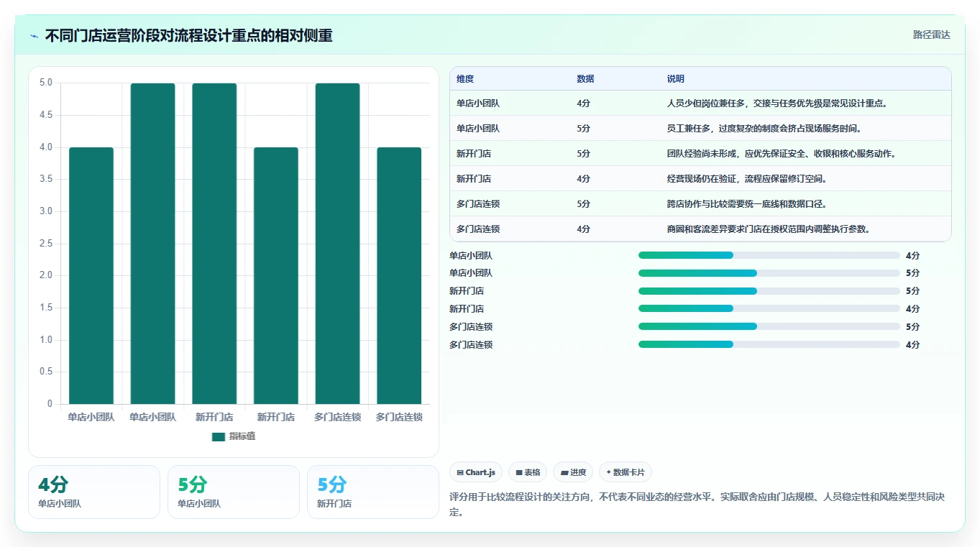Click the 单店小团队 chart bar valued 4
980x547 pixels.
(x=91, y=275)
